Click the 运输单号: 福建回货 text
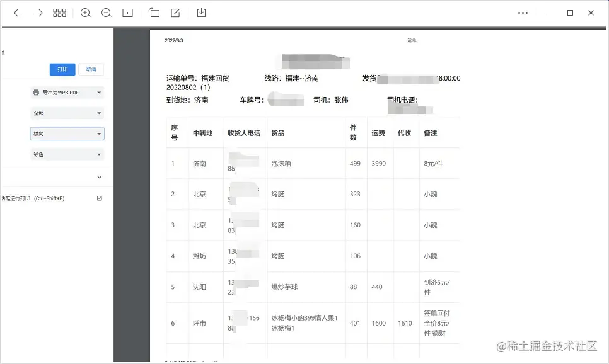 click(x=198, y=78)
